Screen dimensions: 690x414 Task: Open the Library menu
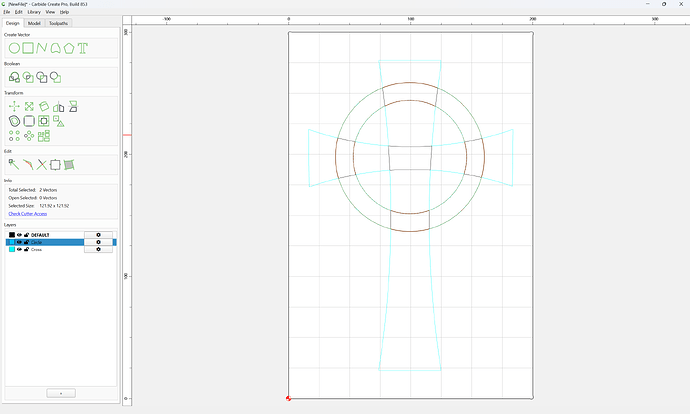coord(34,12)
